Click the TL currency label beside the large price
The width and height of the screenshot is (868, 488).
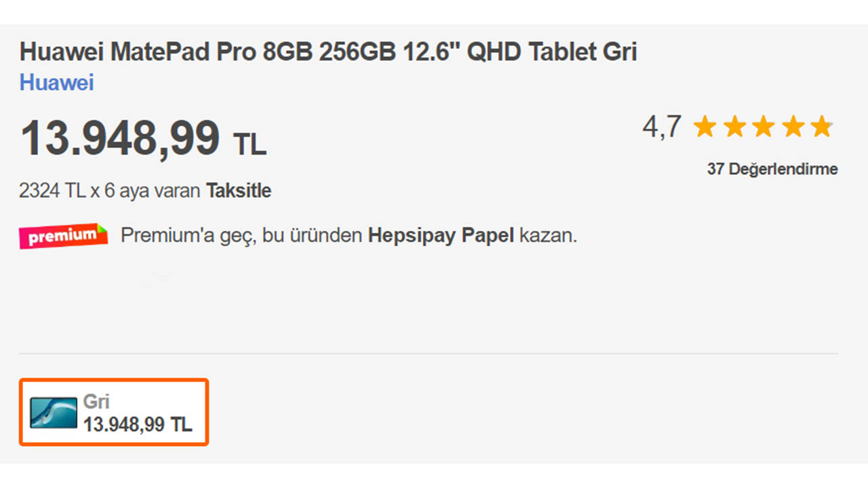(250, 144)
